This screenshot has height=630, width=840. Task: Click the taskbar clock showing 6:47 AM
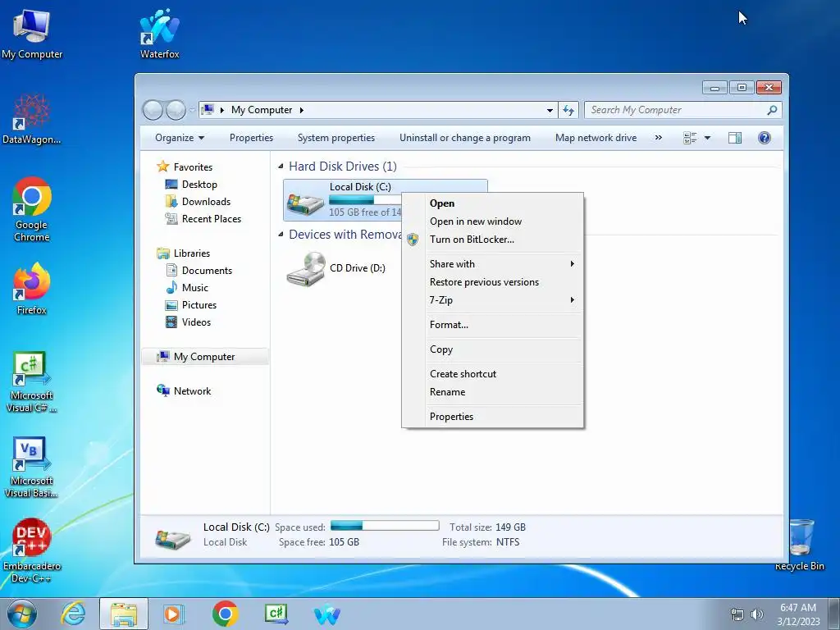[x=797, y=614]
